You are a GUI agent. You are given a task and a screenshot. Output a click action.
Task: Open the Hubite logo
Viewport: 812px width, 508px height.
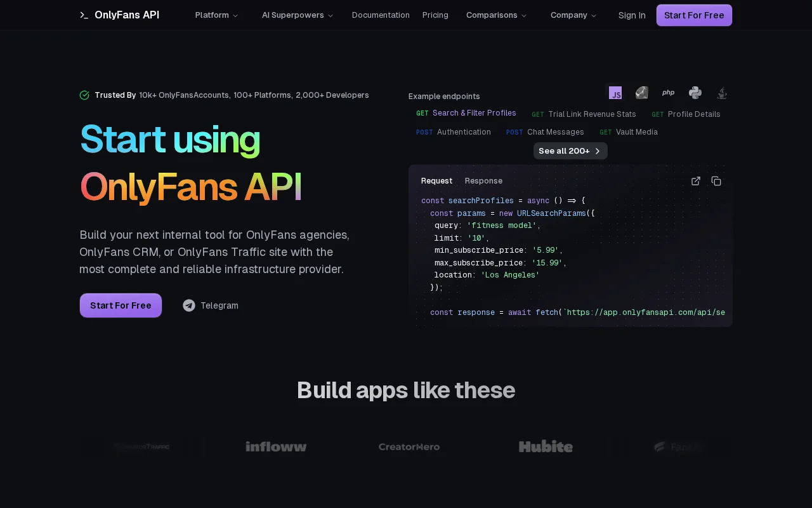coord(546,446)
